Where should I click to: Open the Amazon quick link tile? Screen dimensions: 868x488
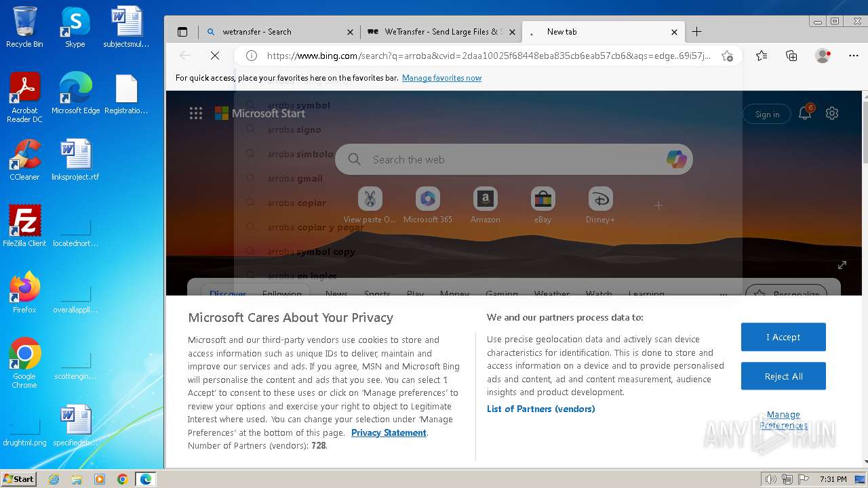pos(485,205)
